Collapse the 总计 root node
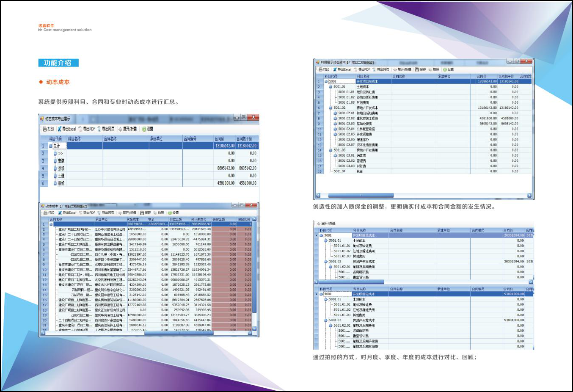Image resolution: width=573 pixels, height=392 pixels. pos(51,146)
